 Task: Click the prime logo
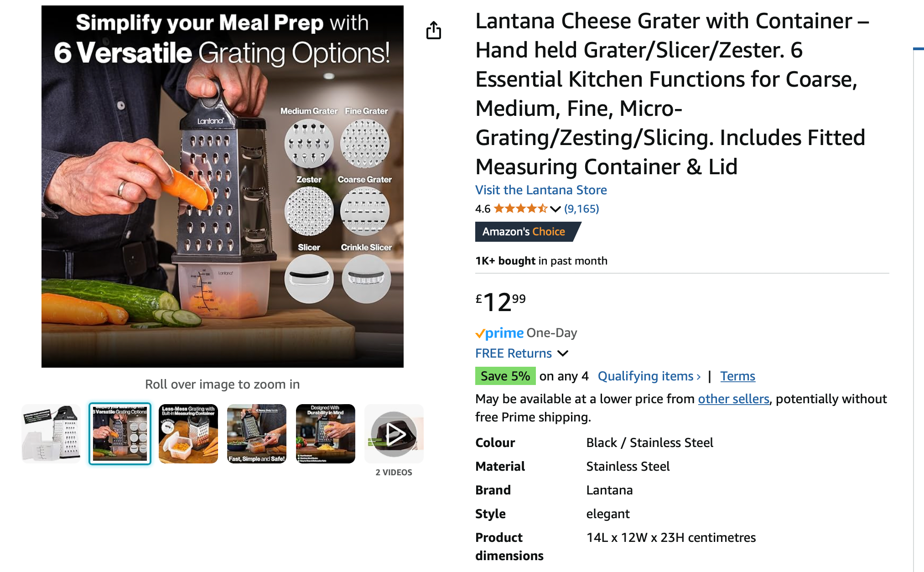pos(499,333)
